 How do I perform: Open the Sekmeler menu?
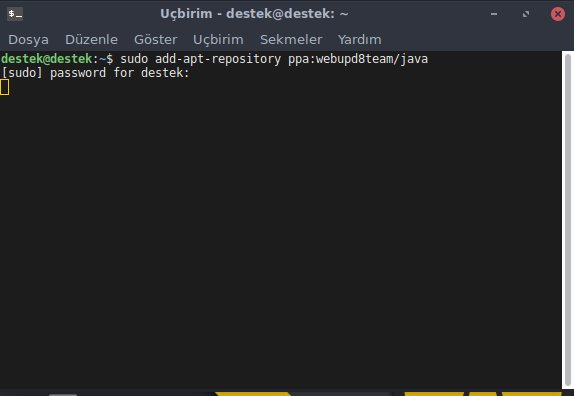pos(291,40)
